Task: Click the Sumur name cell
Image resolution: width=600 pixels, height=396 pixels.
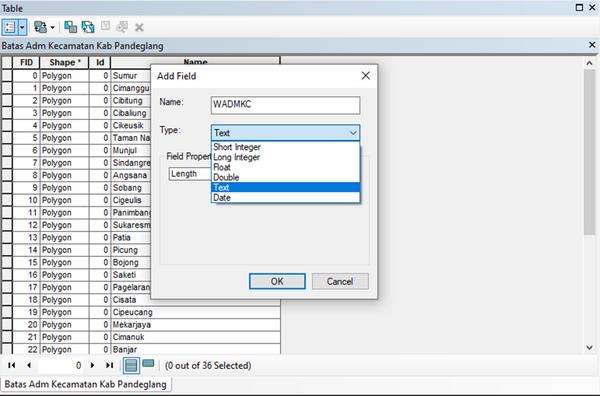Action: 131,76
